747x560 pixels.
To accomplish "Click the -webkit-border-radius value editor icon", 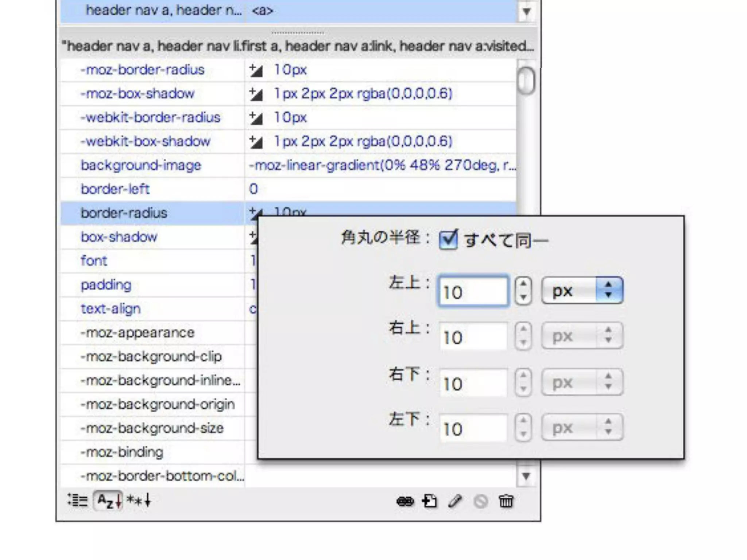I will click(x=256, y=118).
